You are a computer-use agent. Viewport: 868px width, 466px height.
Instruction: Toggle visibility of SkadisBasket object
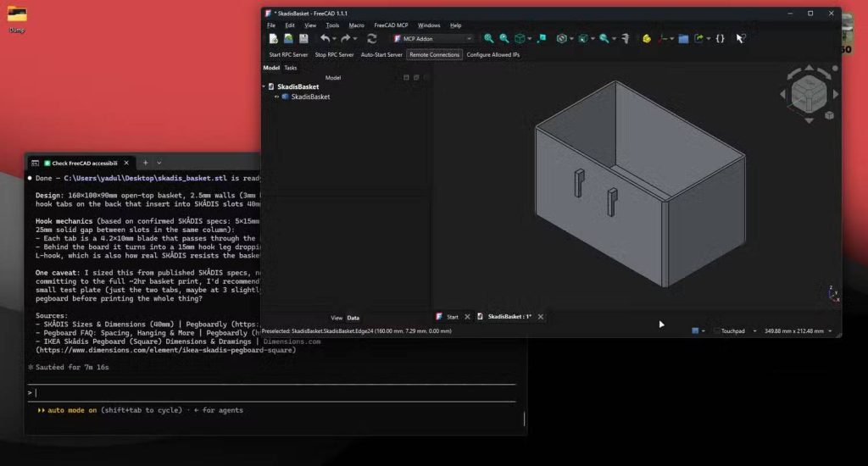(x=277, y=97)
